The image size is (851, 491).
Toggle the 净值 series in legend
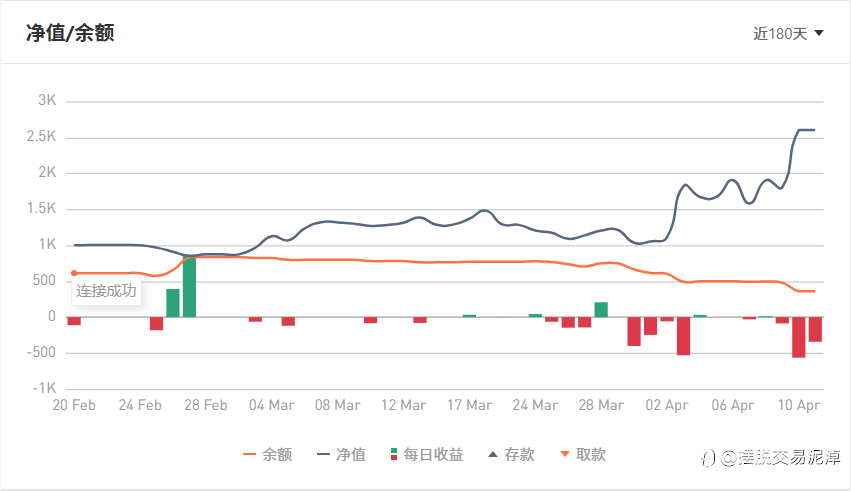(x=351, y=454)
